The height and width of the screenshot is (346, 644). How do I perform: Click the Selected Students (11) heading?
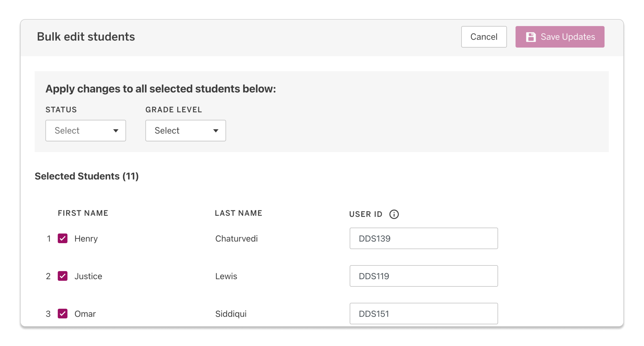[x=87, y=176]
